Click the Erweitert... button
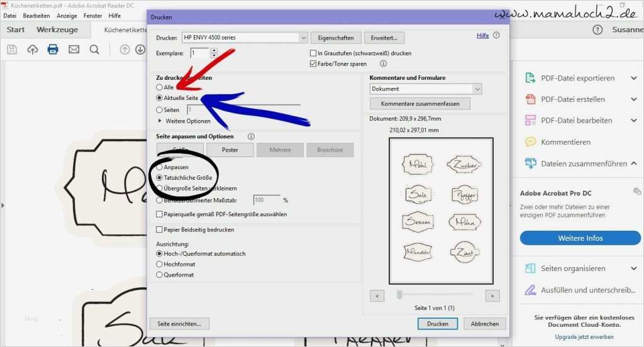The width and height of the screenshot is (644, 347). tap(384, 38)
